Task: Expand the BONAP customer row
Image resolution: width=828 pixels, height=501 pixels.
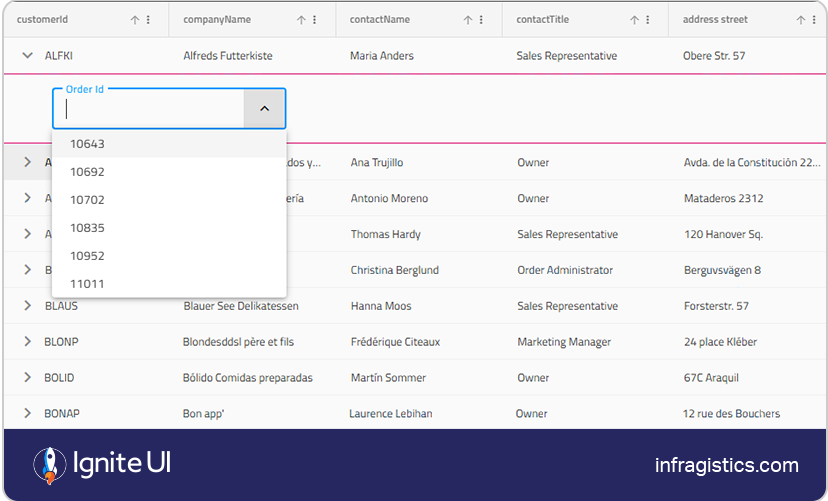Action: [27, 414]
